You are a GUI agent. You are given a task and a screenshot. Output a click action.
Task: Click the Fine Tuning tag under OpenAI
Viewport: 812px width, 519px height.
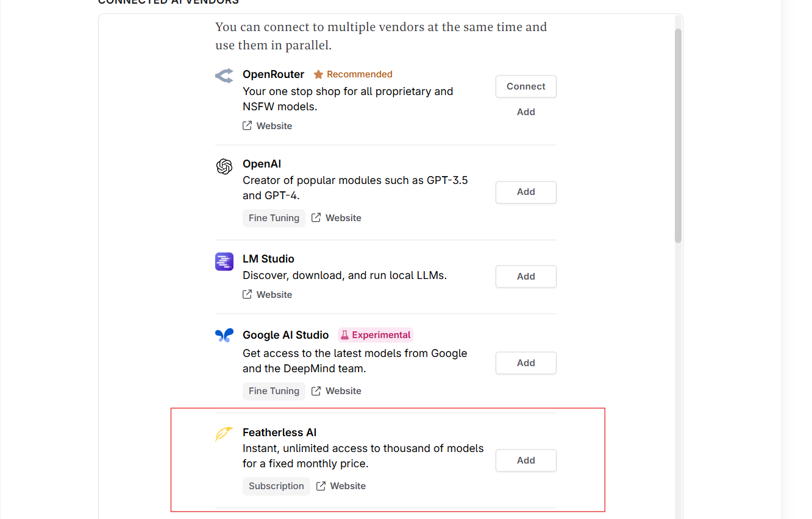274,218
